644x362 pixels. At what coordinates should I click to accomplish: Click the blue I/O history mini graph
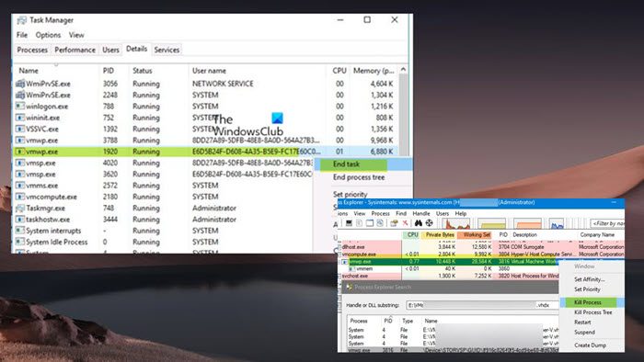(557, 223)
